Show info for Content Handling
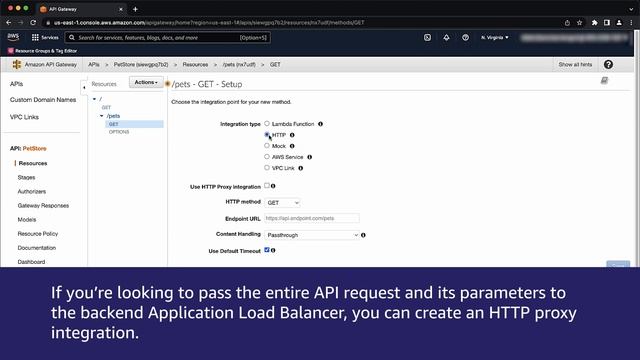The width and height of the screenshot is (640, 360). click(x=363, y=235)
